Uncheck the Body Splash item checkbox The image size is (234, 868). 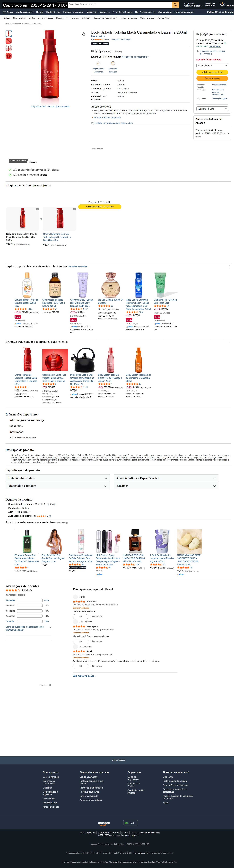click(37, 209)
